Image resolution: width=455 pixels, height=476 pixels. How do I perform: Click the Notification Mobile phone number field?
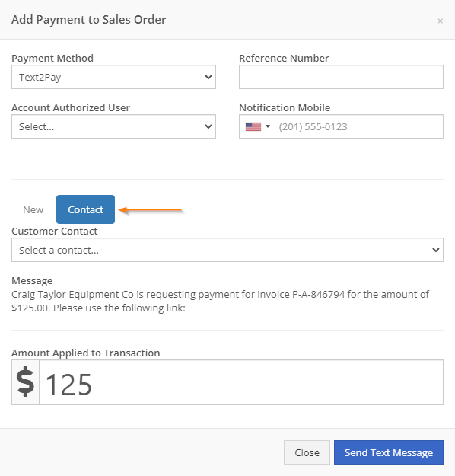[341, 126]
